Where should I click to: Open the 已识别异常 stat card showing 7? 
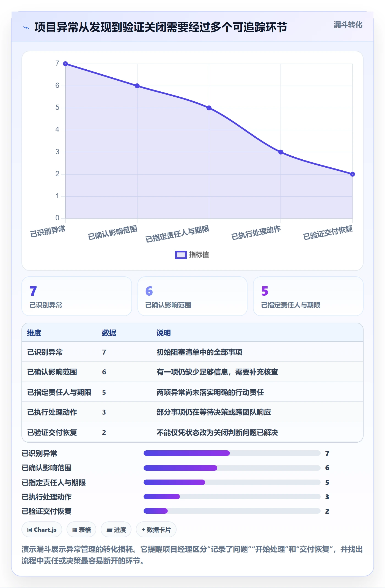pyautogui.click(x=77, y=296)
